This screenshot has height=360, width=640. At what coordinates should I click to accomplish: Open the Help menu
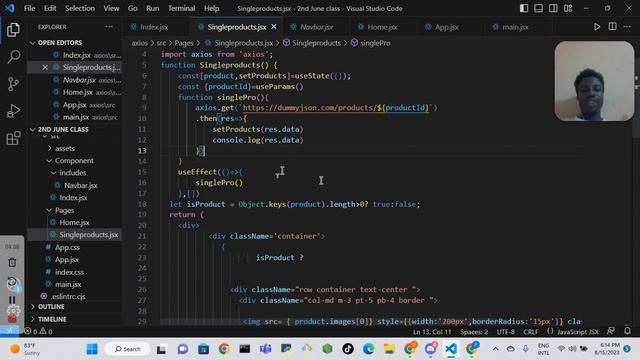[211, 8]
